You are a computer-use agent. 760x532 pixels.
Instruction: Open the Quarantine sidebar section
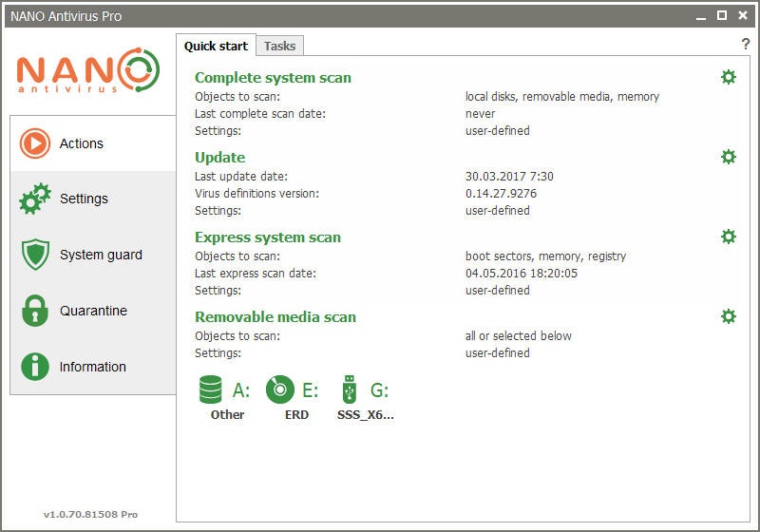[92, 311]
